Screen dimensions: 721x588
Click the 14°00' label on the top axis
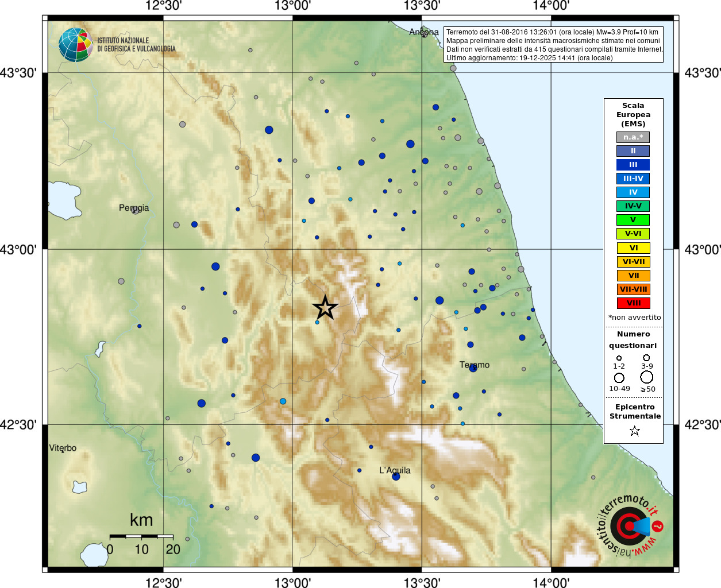[x=552, y=6]
